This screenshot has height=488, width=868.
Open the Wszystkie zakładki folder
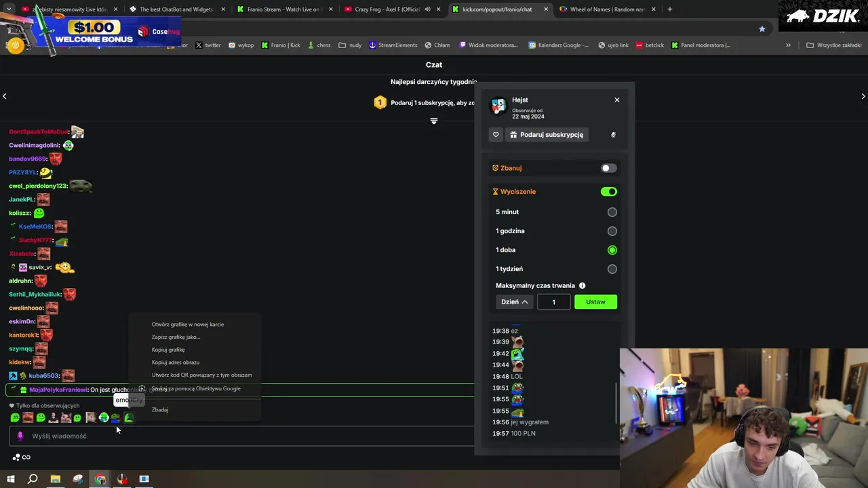(x=834, y=45)
